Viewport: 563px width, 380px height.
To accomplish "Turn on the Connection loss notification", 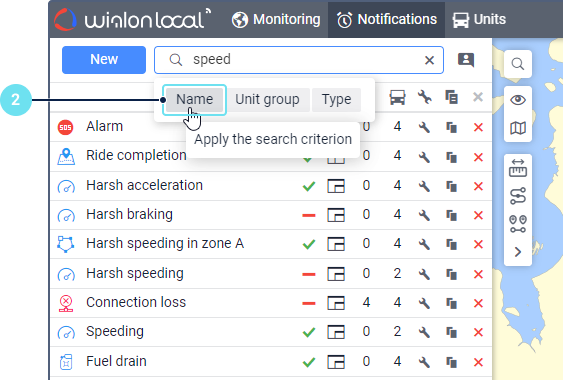I will tap(309, 303).
